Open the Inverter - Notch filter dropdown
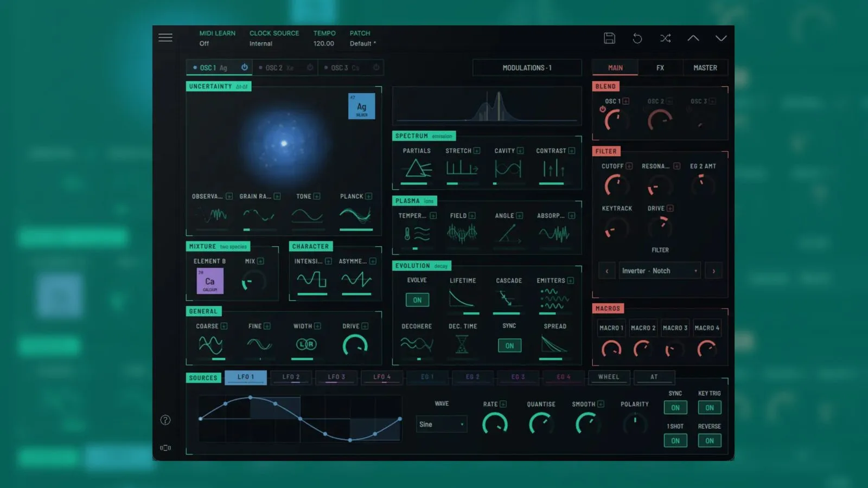The width and height of the screenshot is (868, 488). click(x=660, y=271)
